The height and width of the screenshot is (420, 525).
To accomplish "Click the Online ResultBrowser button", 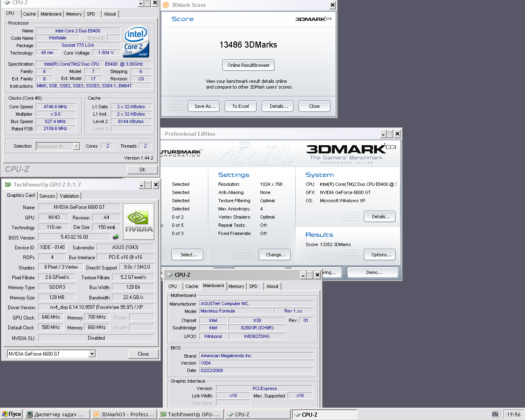I will click(x=249, y=65).
